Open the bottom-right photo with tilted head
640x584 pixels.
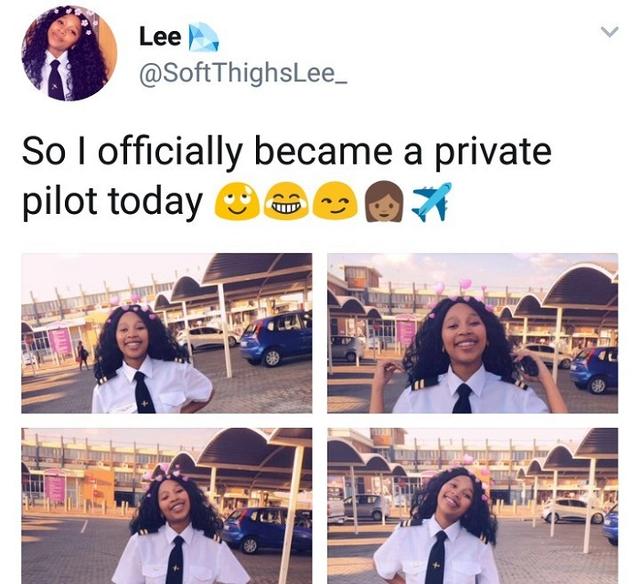[x=473, y=506]
